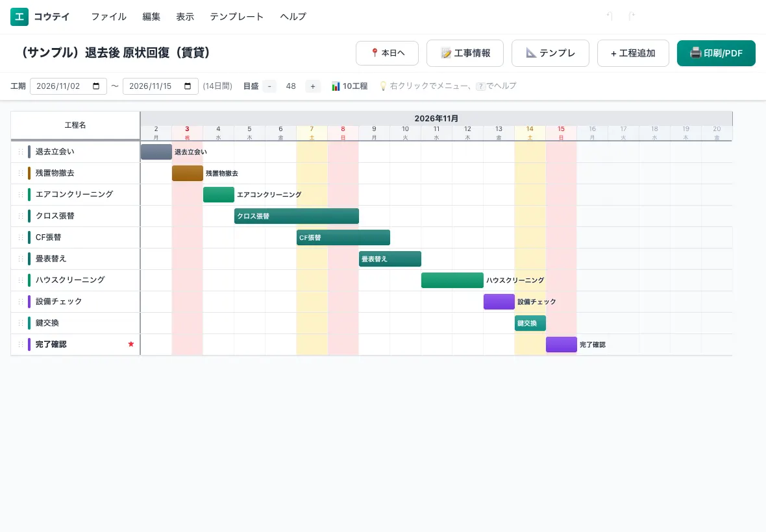The image size is (766, 532).
Task: Click drag handle of クロス張替 row
Action: pyautogui.click(x=21, y=216)
